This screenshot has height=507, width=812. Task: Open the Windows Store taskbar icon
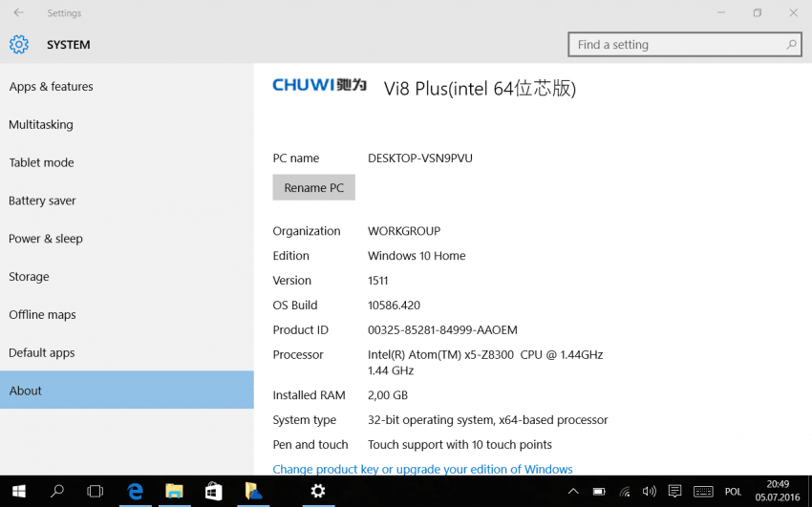(213, 491)
